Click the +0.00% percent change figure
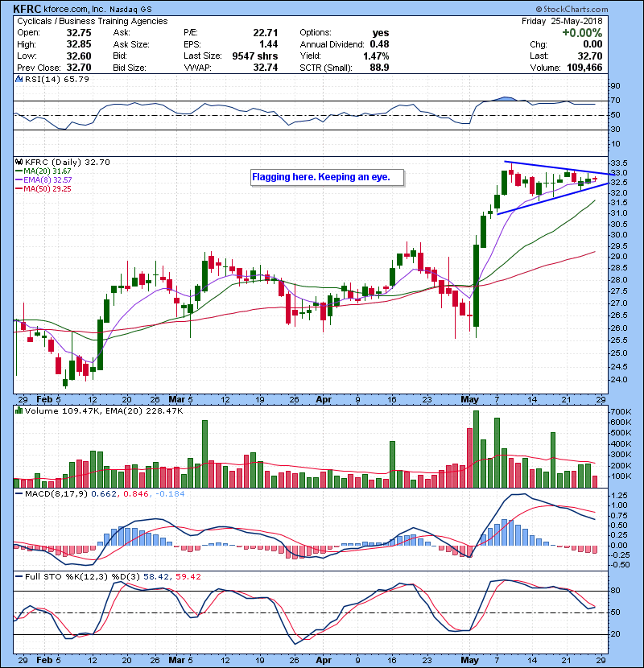This screenshot has height=668, width=644. point(582,33)
